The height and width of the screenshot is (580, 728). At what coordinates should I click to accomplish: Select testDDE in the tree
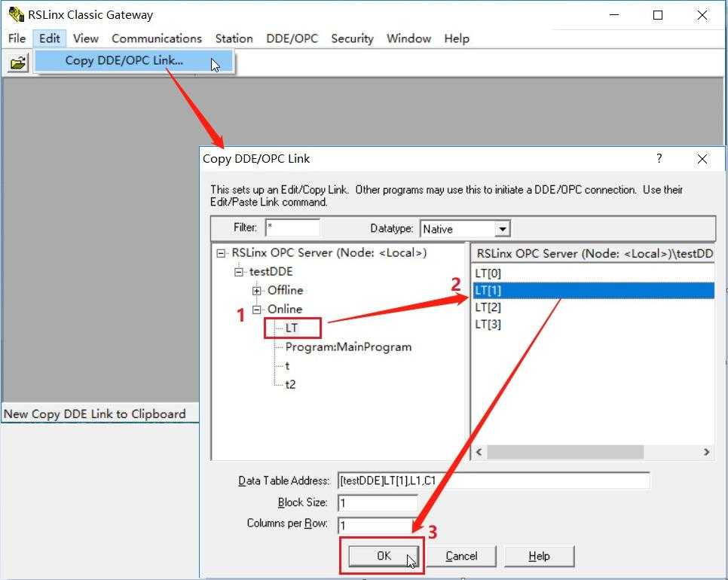[271, 271]
